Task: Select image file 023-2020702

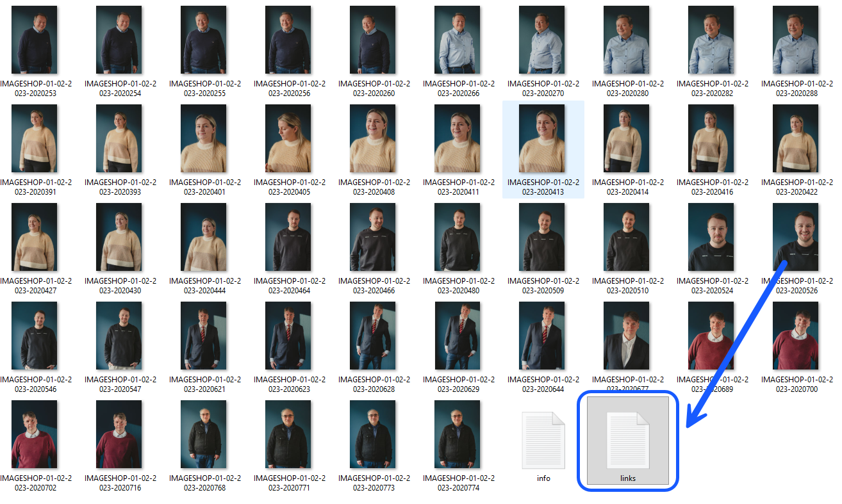Action: pyautogui.click(x=35, y=435)
